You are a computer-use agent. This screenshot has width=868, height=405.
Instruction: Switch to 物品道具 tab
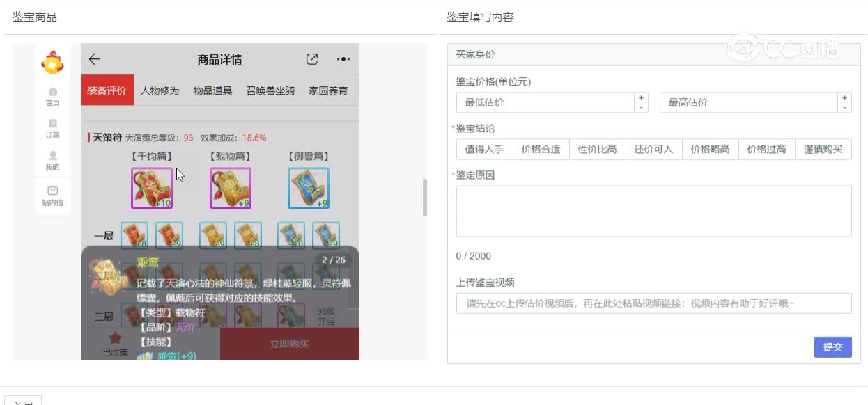point(212,90)
